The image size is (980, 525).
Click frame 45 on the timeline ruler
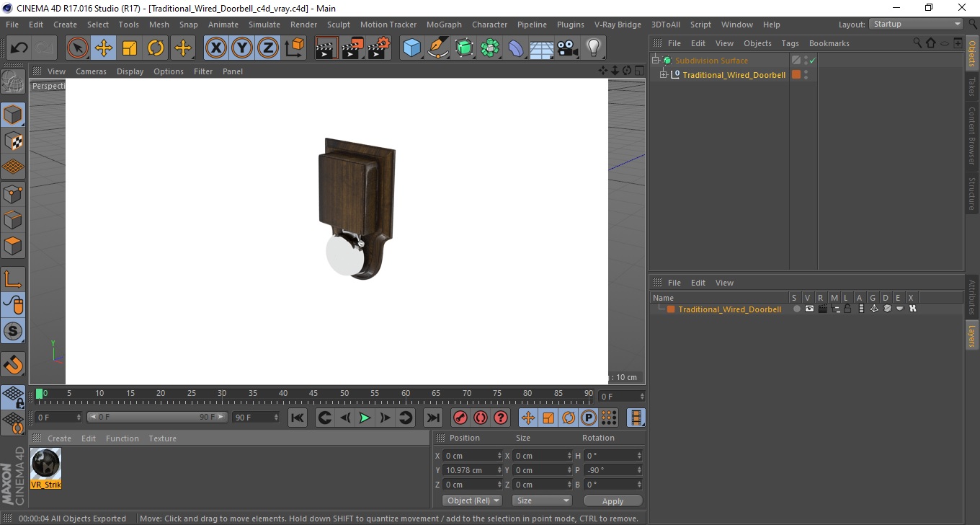[x=313, y=394]
